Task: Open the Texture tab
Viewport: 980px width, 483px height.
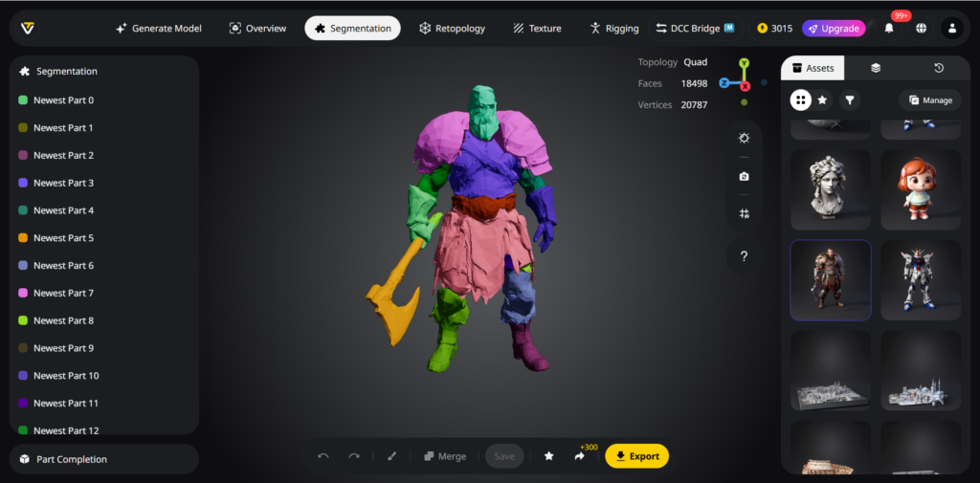Action: click(537, 29)
